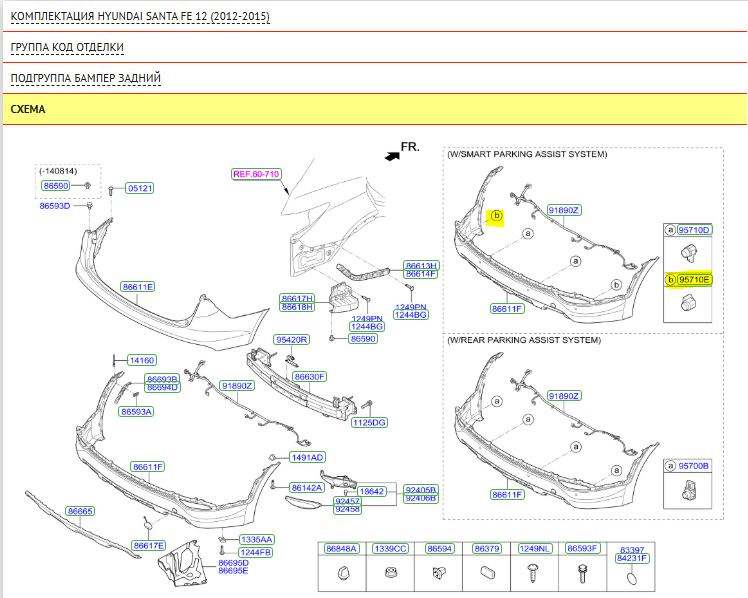Image resolution: width=748 pixels, height=598 pixels.
Task: Click the 91890Z wiring label in Smart Parking panel
Action: 563,210
